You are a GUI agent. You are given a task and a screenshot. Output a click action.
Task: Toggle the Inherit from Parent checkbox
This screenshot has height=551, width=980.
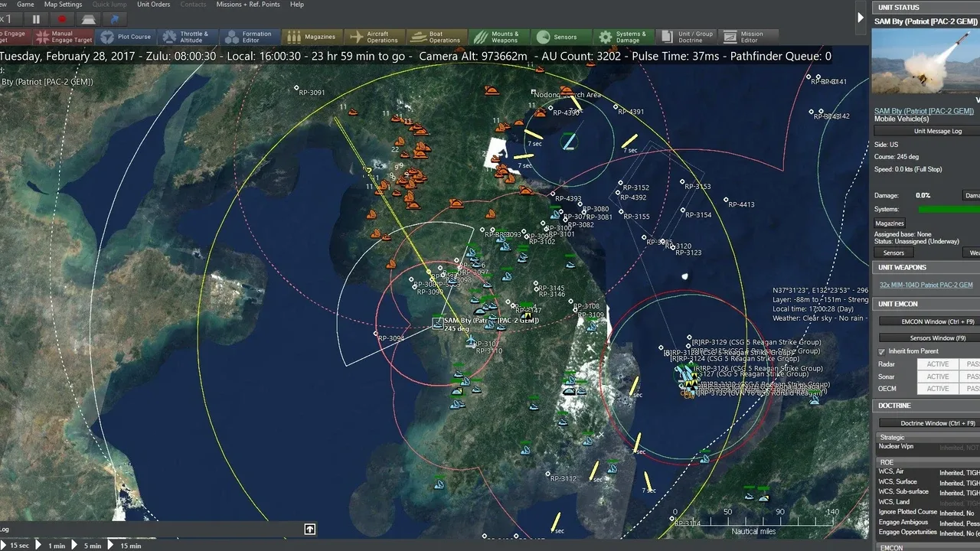(881, 351)
